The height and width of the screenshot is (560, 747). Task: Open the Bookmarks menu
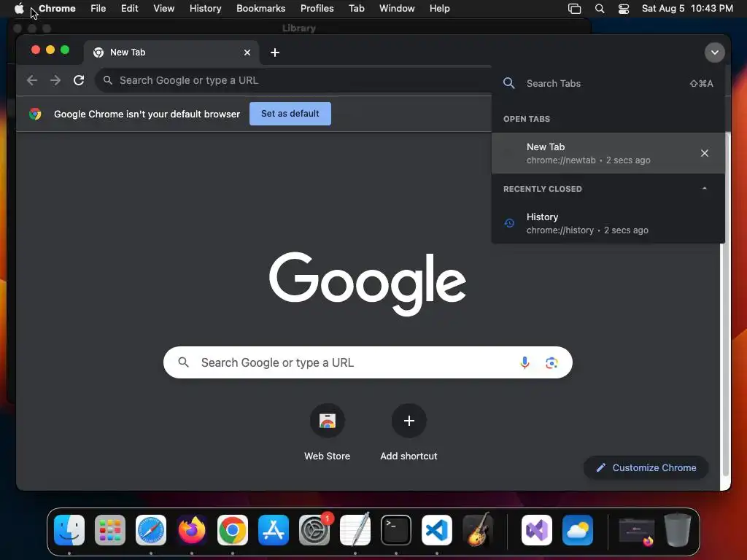point(260,9)
